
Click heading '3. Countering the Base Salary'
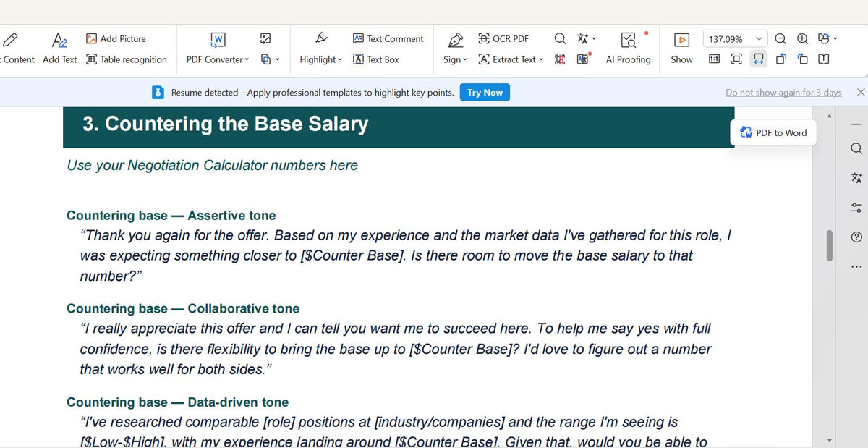coord(225,124)
